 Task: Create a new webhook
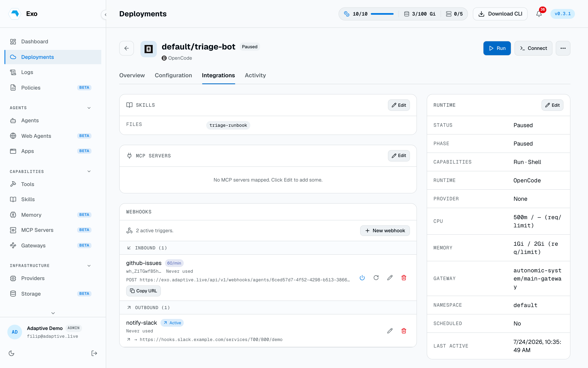pyautogui.click(x=385, y=230)
